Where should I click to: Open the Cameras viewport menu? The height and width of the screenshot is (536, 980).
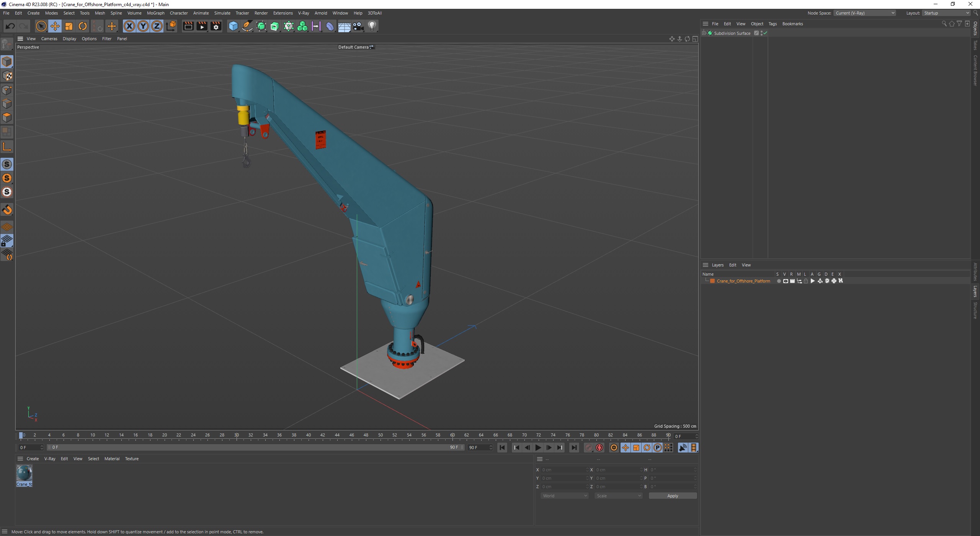tap(49, 39)
